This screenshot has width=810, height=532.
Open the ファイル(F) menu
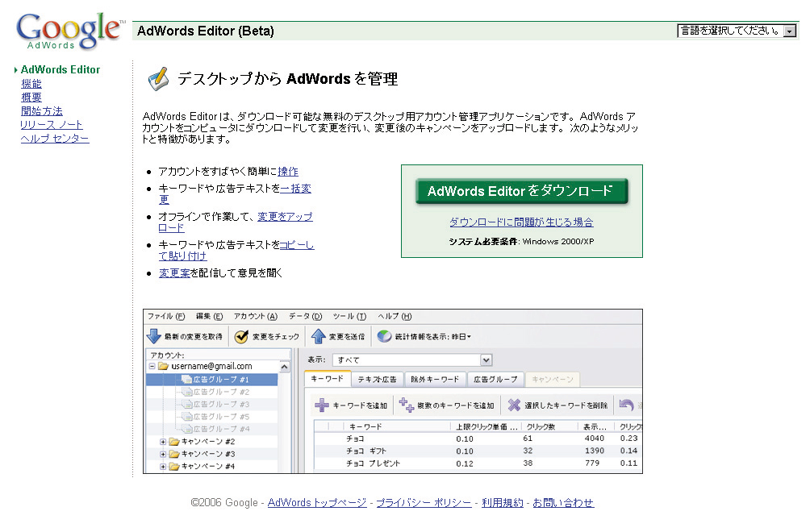(x=165, y=316)
